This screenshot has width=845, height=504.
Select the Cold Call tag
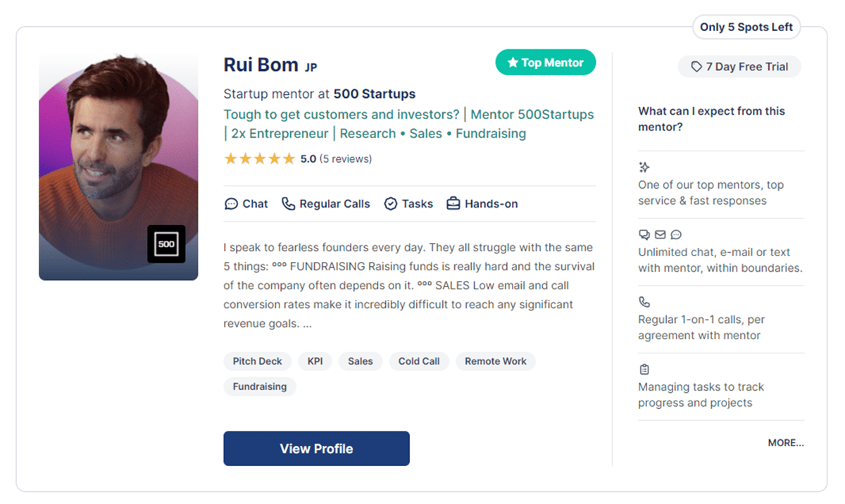419,361
